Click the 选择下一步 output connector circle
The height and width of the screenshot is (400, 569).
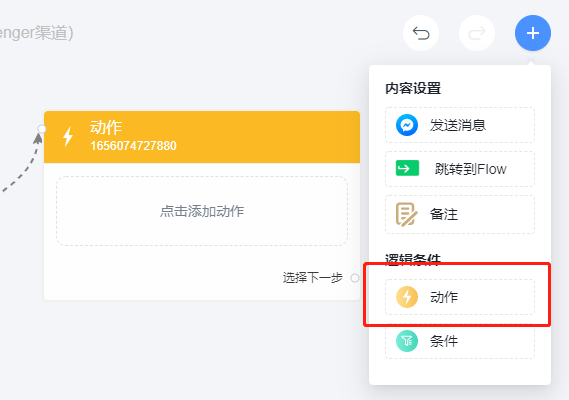click(x=355, y=278)
